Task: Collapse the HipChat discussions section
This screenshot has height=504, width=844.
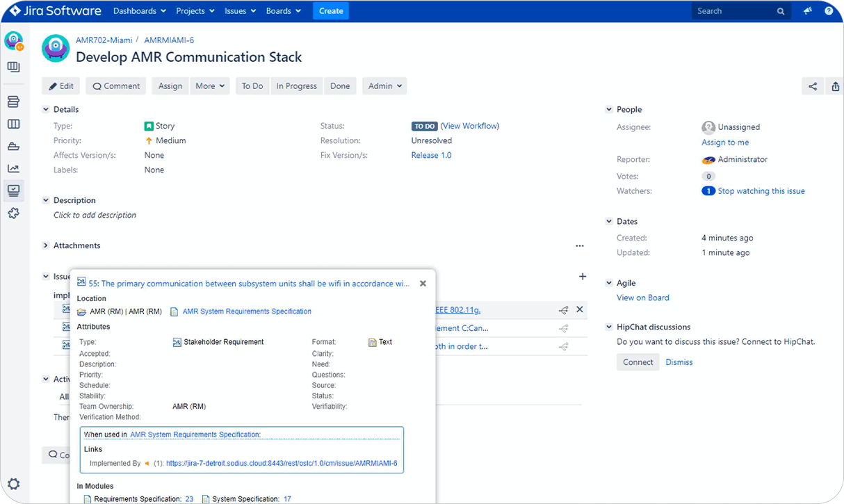Action: pos(609,327)
